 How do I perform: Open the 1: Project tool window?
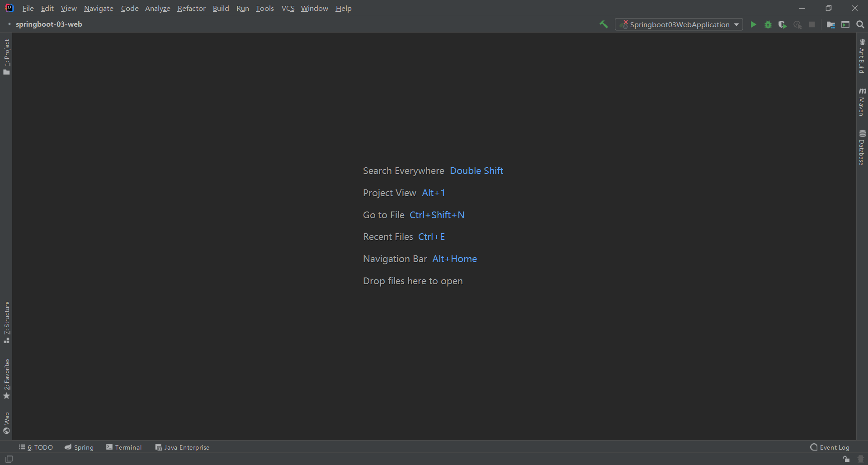pyautogui.click(x=6, y=57)
